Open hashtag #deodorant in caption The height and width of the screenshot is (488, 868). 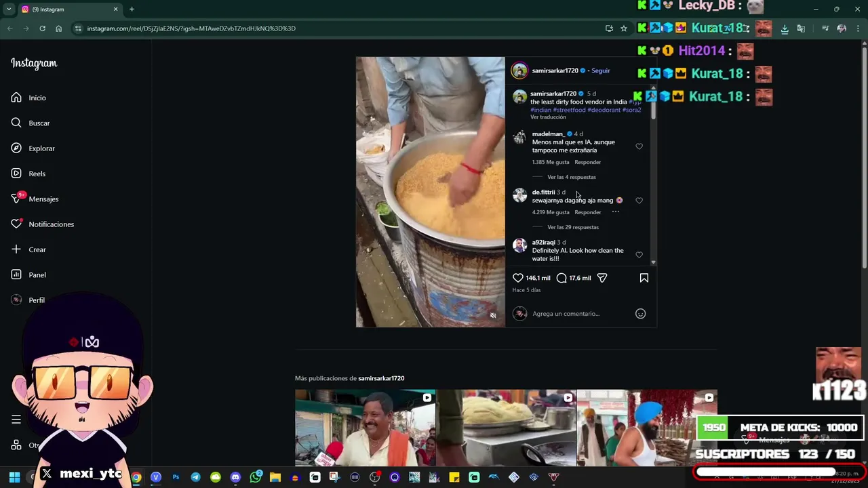[604, 110]
